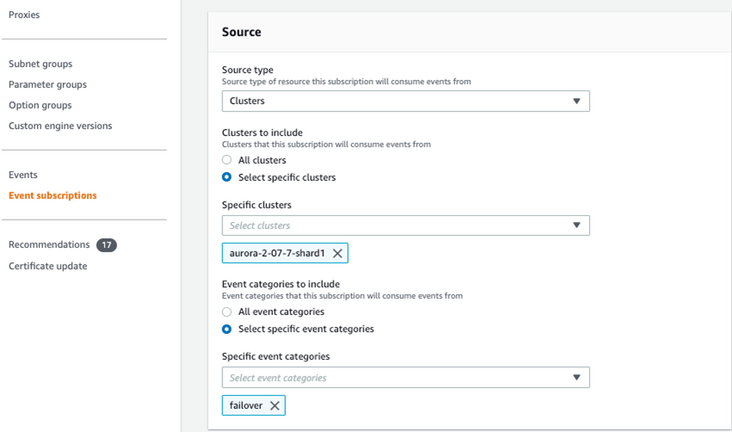The height and width of the screenshot is (432, 732).
Task: Open Event subscriptions in sidebar
Action: click(x=52, y=196)
